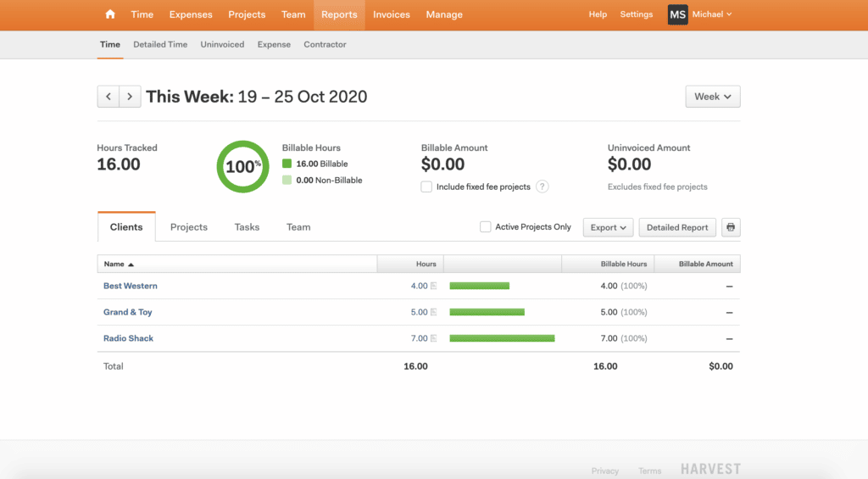The height and width of the screenshot is (479, 868).
Task: Select the Uninvoiced report sub-tab
Action: tap(222, 44)
